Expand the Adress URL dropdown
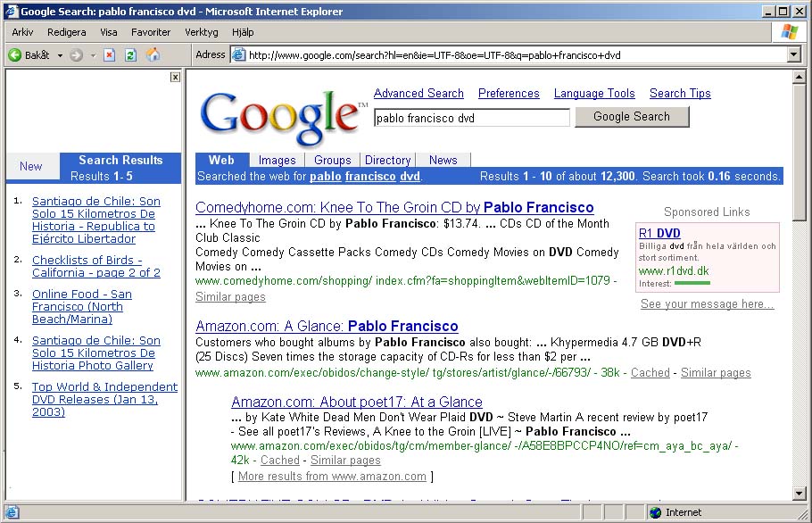 point(794,54)
